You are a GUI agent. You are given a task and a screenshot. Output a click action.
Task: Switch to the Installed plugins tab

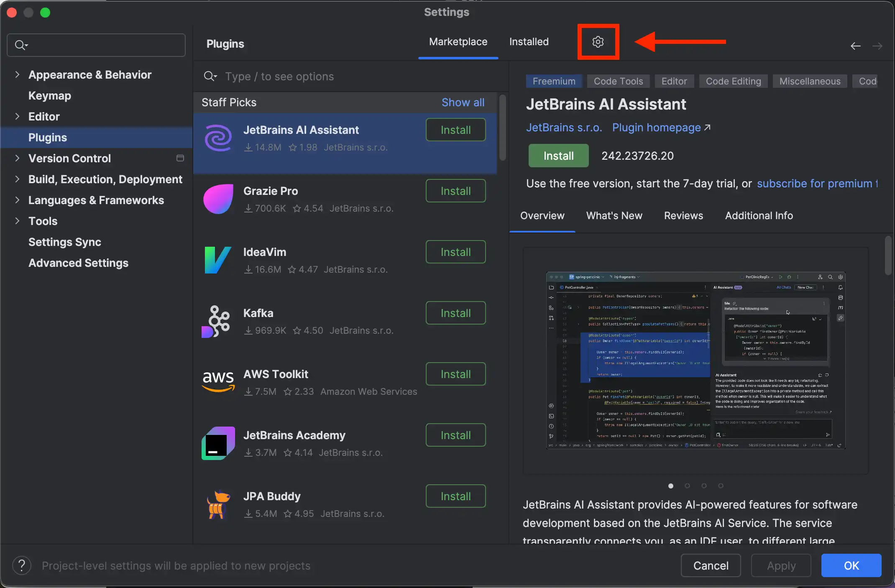pyautogui.click(x=529, y=41)
